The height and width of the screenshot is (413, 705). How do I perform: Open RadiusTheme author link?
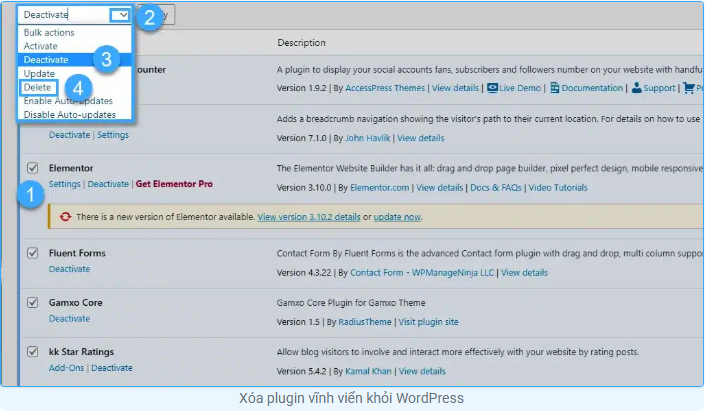[x=365, y=322]
